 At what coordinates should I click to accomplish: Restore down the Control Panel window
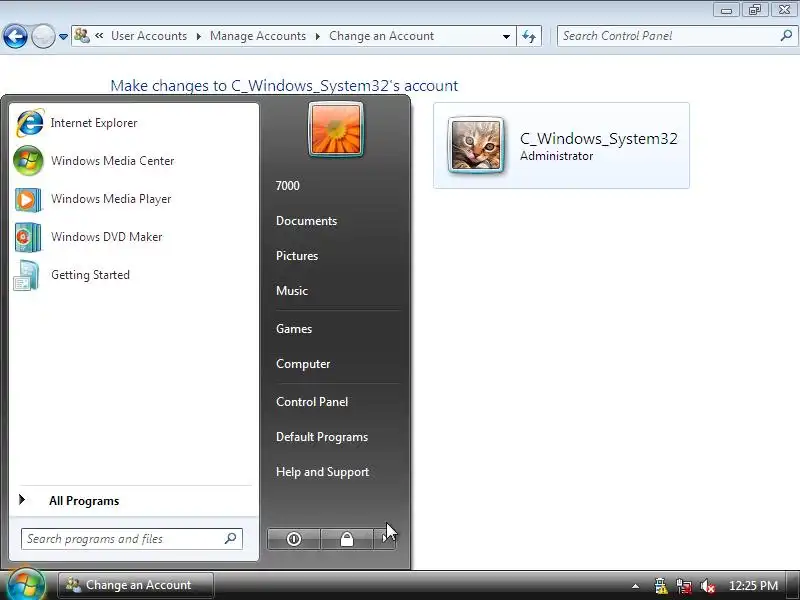[755, 10]
